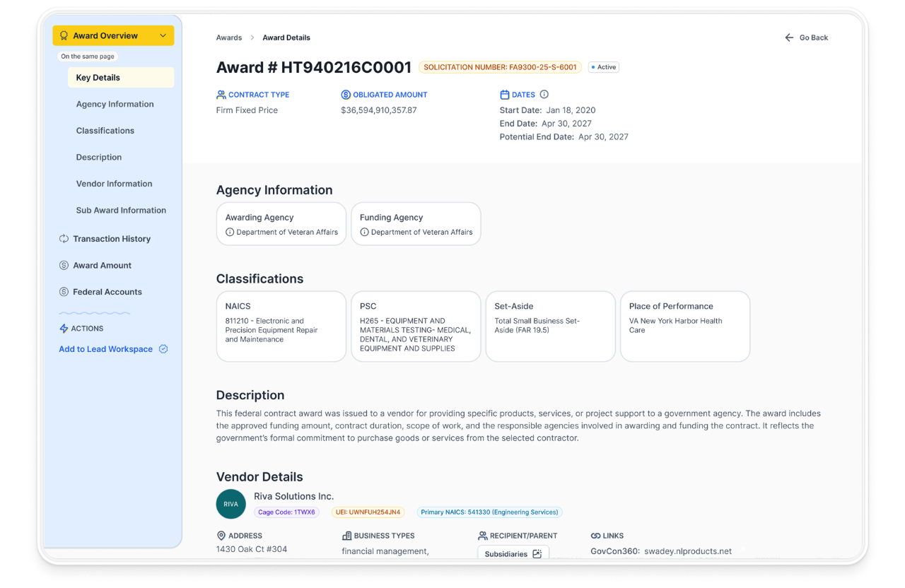
Task: Click the Awards breadcrumb link
Action: point(229,37)
